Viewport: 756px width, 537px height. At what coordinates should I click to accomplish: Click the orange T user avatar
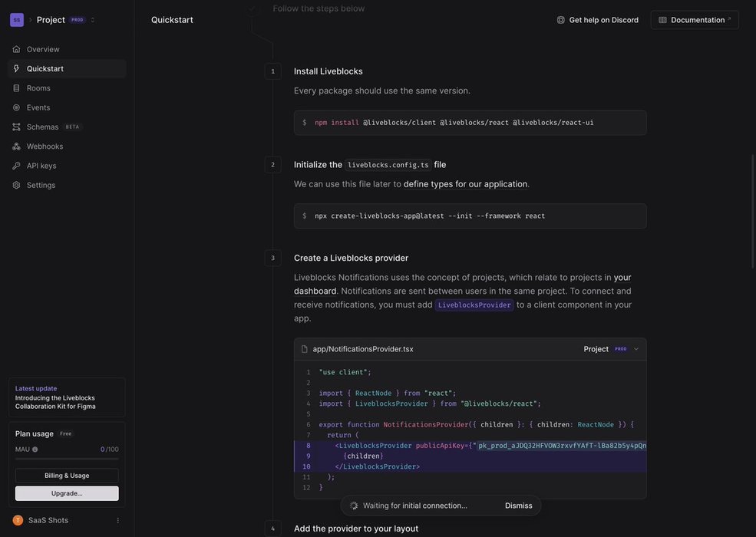point(18,520)
